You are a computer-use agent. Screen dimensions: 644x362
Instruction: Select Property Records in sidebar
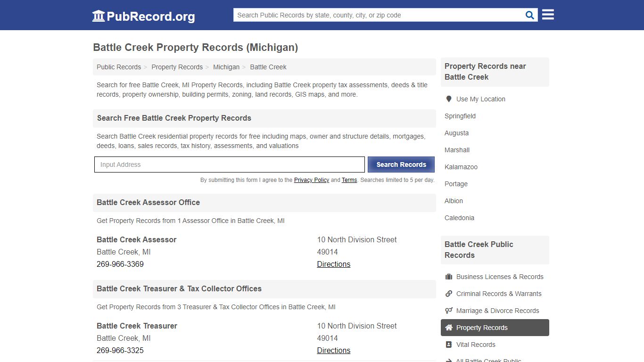tap(495, 328)
